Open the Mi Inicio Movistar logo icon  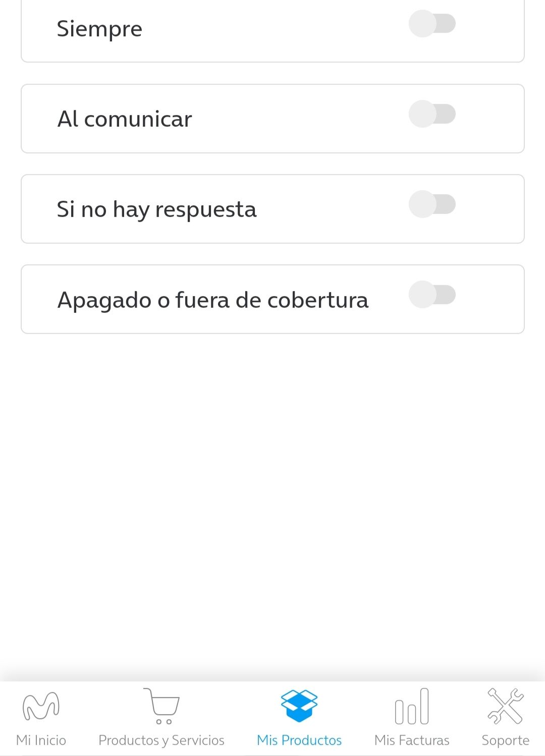[41, 706]
